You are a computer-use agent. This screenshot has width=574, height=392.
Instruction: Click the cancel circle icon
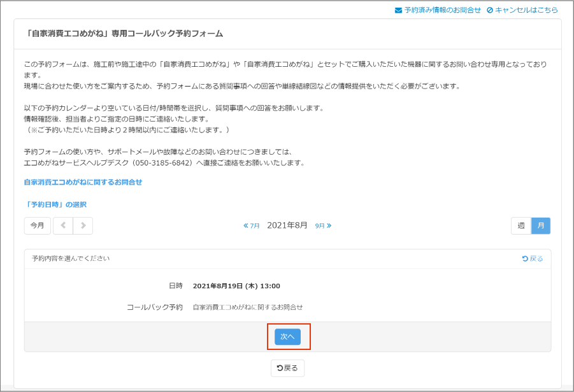[490, 10]
